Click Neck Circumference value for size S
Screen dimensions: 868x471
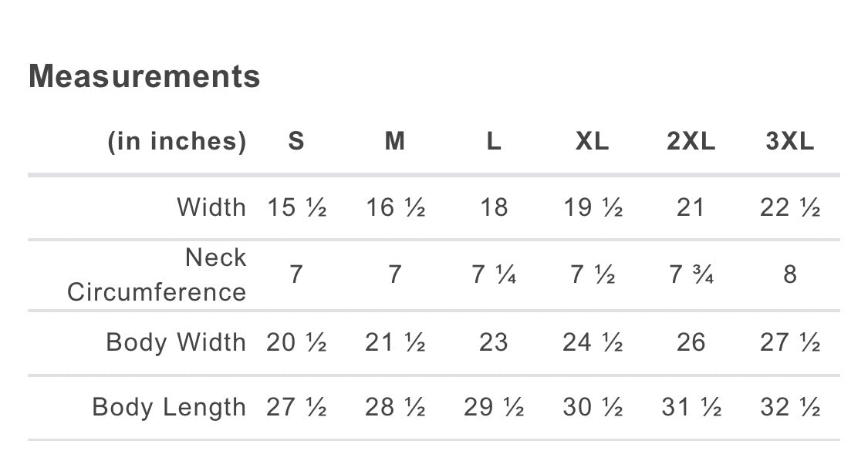coord(296,274)
